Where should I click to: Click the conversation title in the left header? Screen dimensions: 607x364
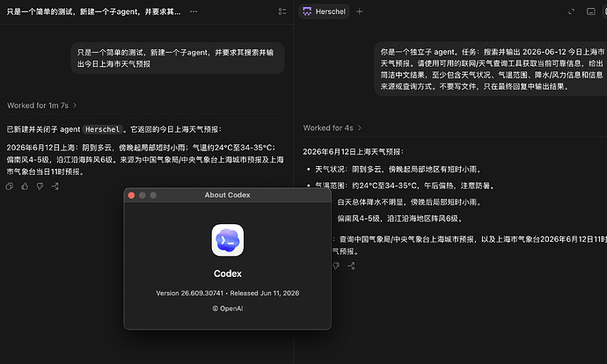pyautogui.click(x=93, y=11)
